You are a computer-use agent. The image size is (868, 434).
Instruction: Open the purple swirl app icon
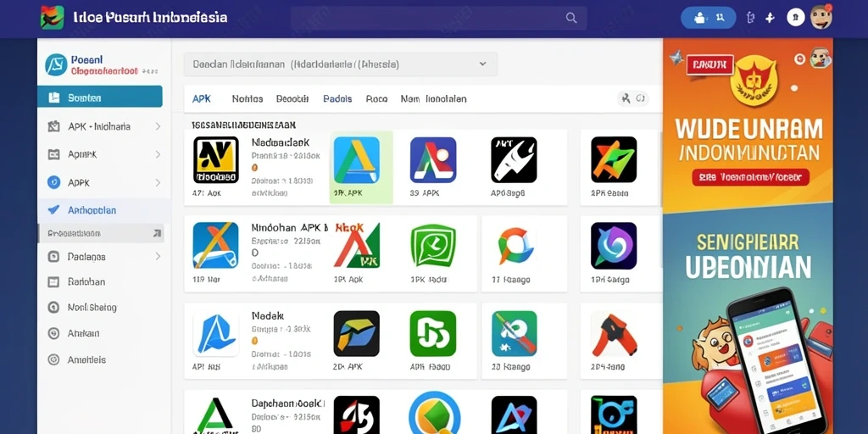click(614, 245)
